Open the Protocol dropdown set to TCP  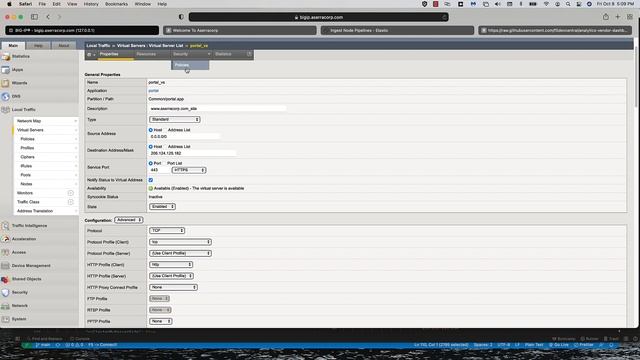click(x=167, y=231)
